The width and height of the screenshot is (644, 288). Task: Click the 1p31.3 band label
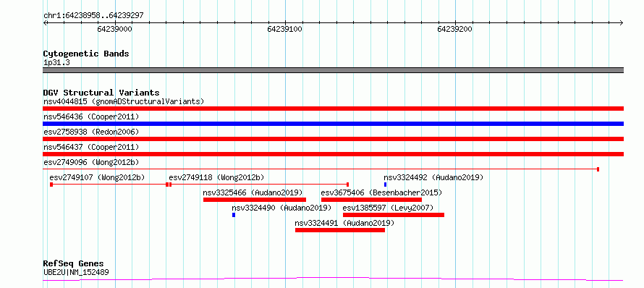56,63
